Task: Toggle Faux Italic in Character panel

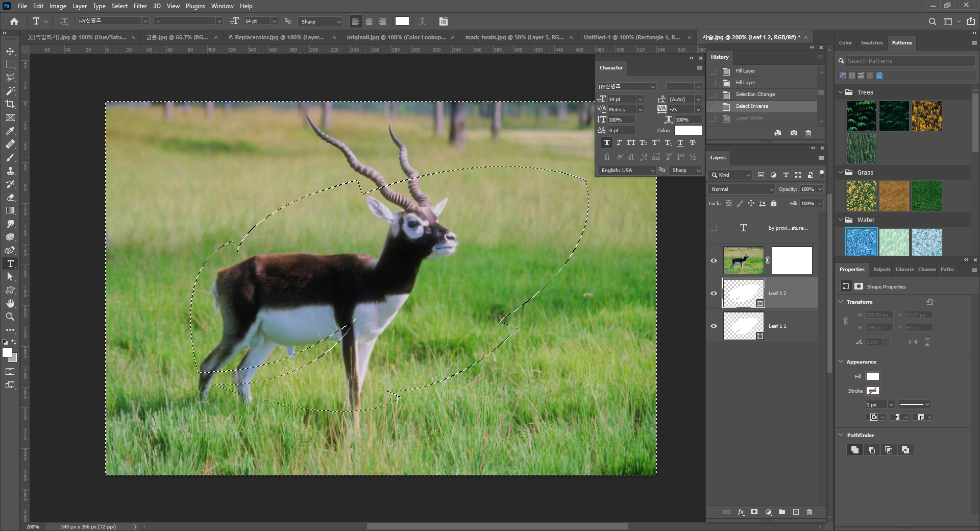Action: tap(619, 143)
